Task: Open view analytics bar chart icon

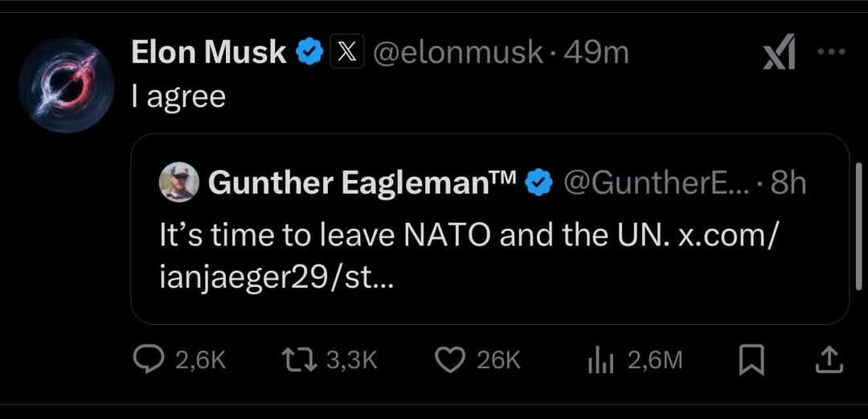Action: (x=600, y=360)
